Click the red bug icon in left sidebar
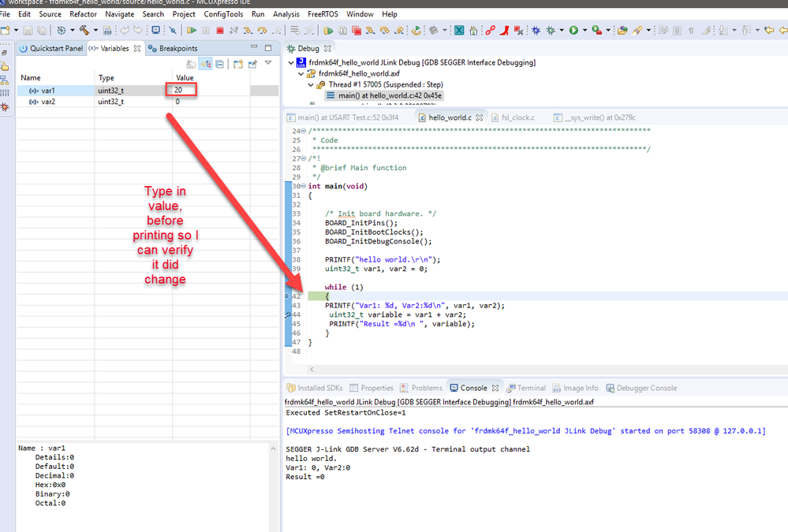 click(5, 107)
